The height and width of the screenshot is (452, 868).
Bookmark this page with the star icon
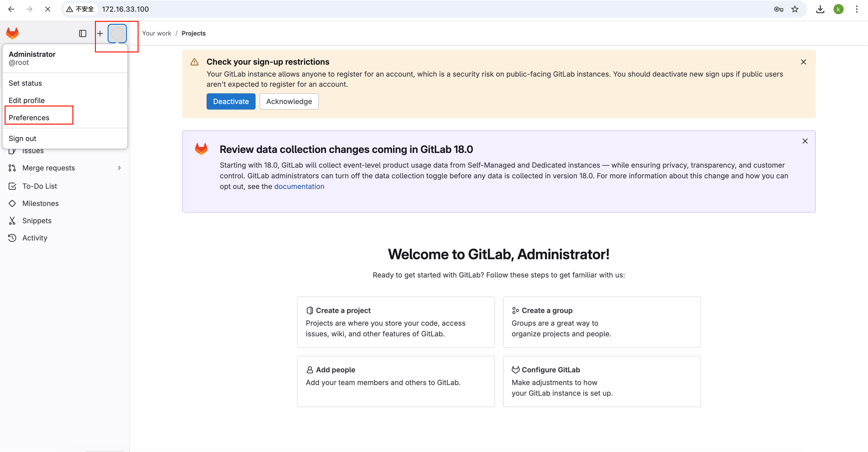coord(795,9)
